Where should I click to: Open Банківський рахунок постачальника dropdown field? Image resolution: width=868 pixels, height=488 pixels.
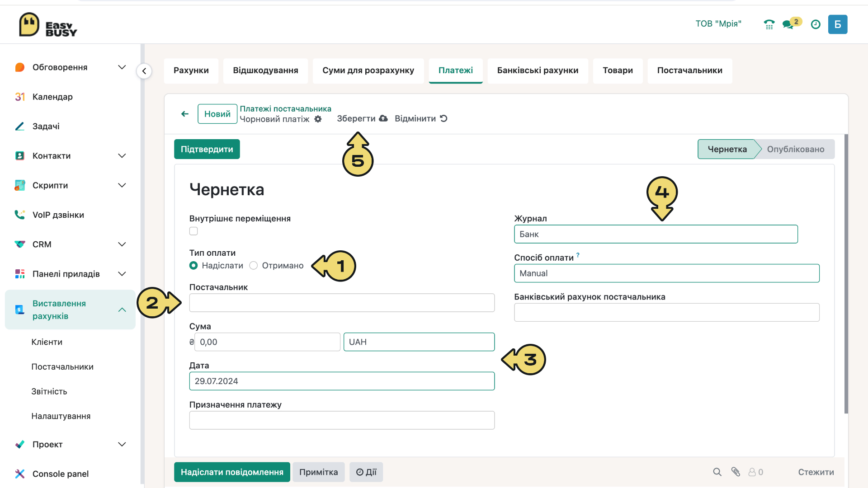tap(667, 312)
